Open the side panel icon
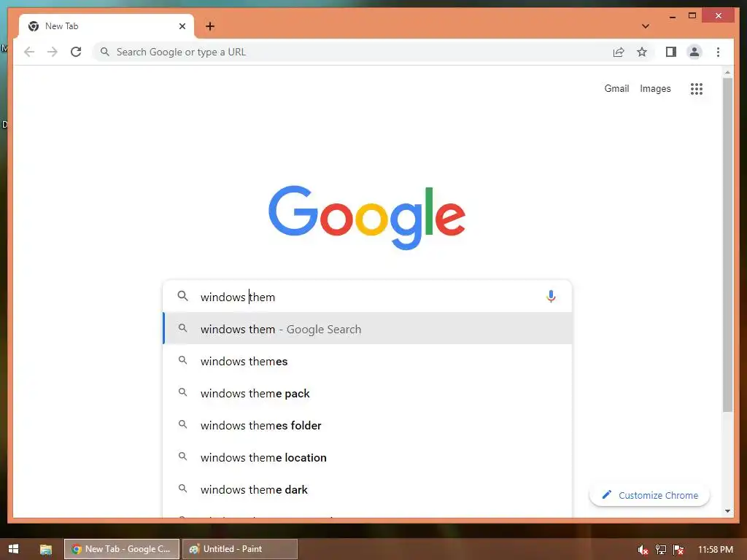 click(x=671, y=52)
